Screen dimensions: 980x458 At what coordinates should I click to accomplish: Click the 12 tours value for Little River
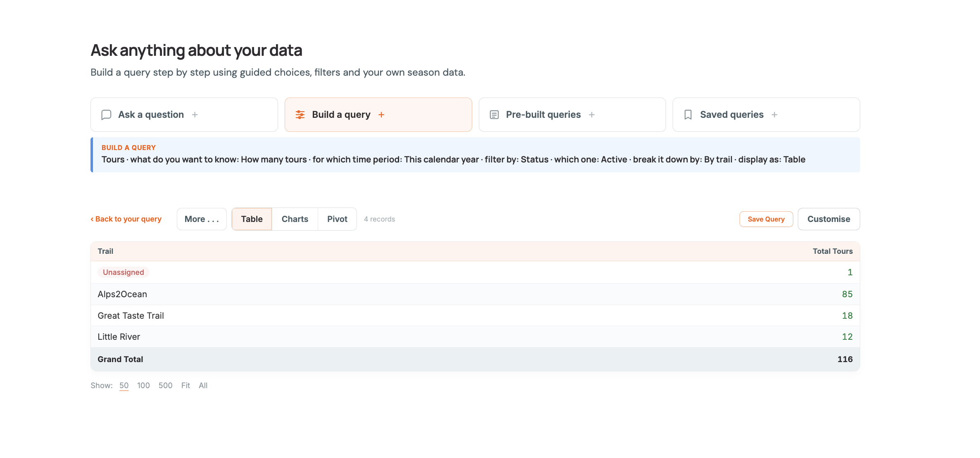[x=847, y=337]
